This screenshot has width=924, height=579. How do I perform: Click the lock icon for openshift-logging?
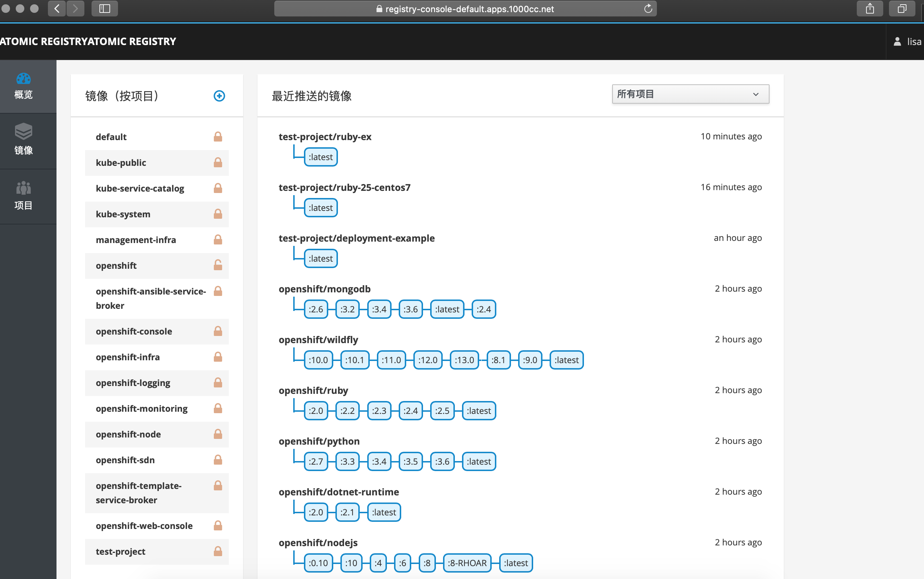218,382
